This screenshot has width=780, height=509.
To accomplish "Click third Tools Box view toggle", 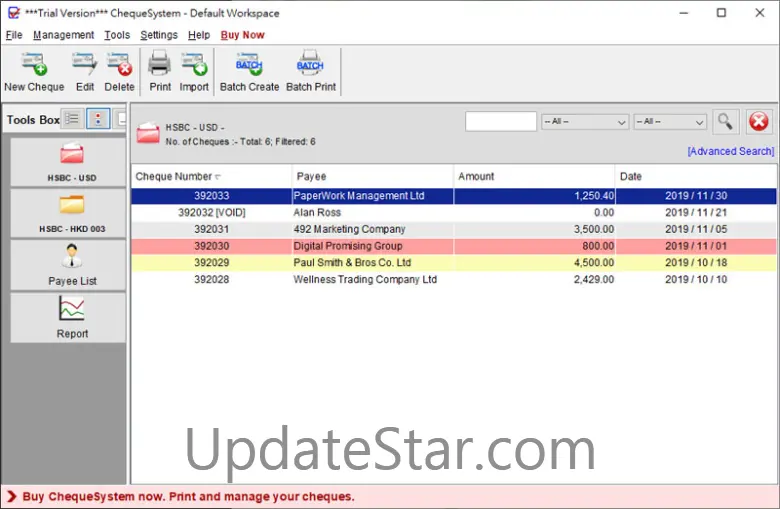I will (x=120, y=119).
